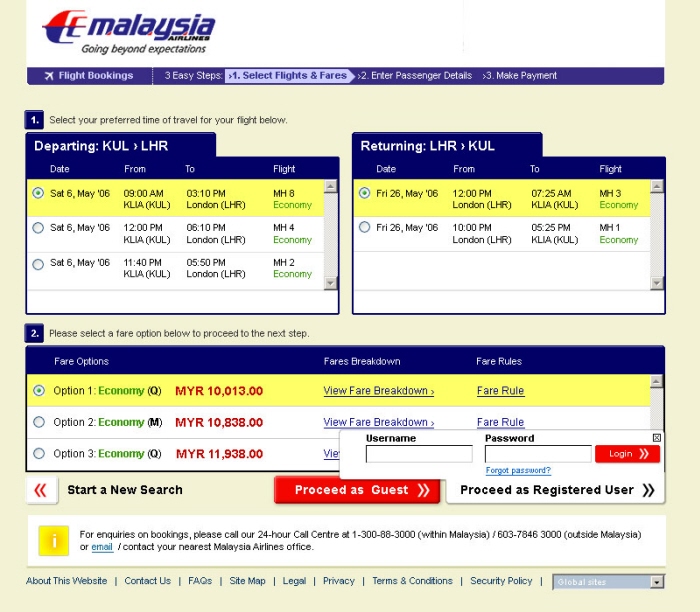Select departing flight MH 8 radio button

pos(38,193)
